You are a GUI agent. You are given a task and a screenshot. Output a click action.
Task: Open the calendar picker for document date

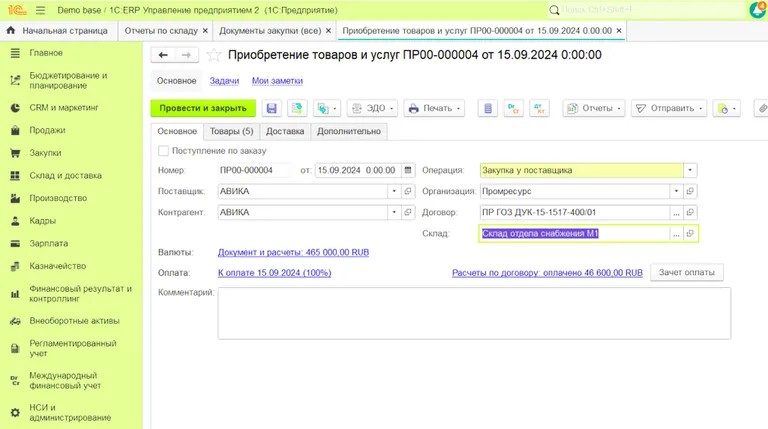pyautogui.click(x=406, y=170)
